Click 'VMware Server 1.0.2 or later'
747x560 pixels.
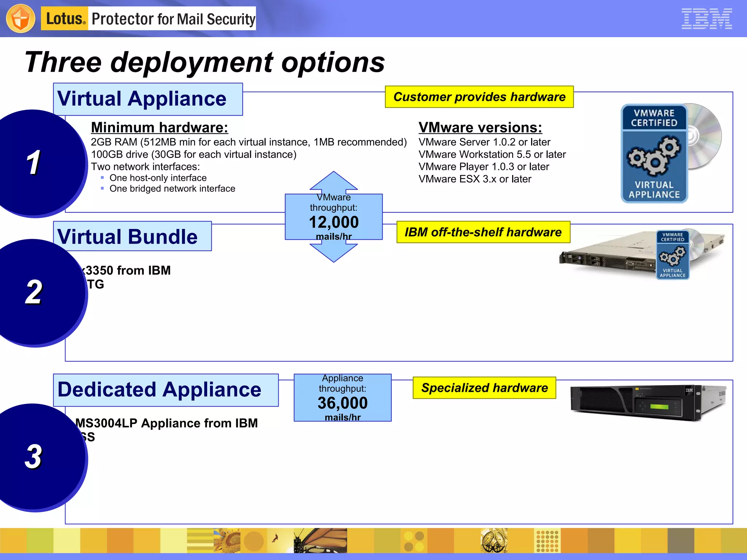[484, 142]
